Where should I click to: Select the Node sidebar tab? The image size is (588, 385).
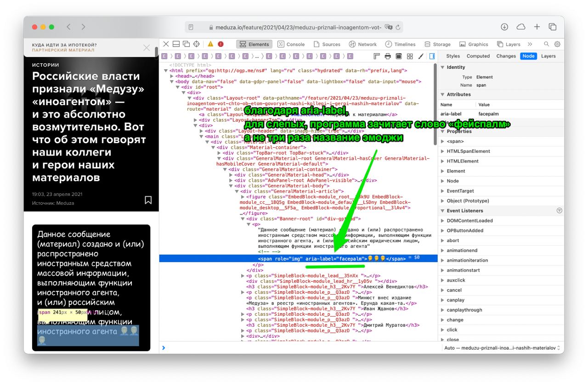click(x=528, y=56)
